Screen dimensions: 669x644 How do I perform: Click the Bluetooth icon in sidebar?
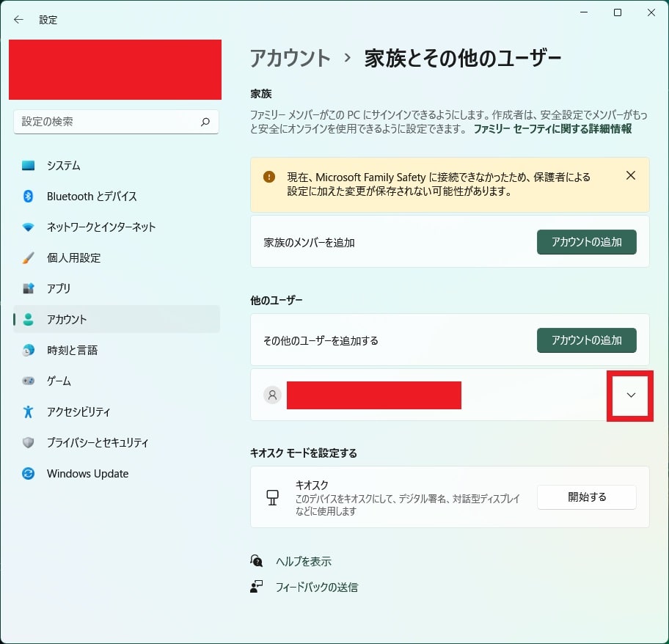(x=28, y=196)
